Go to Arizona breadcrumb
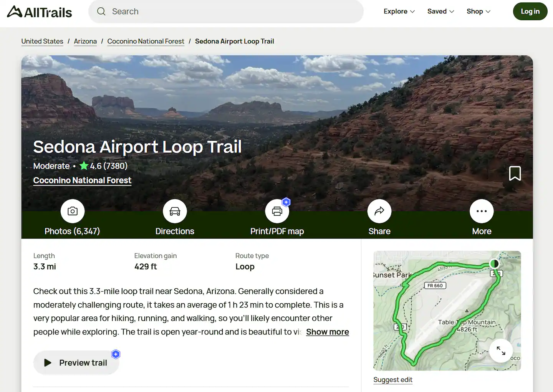 coord(85,41)
